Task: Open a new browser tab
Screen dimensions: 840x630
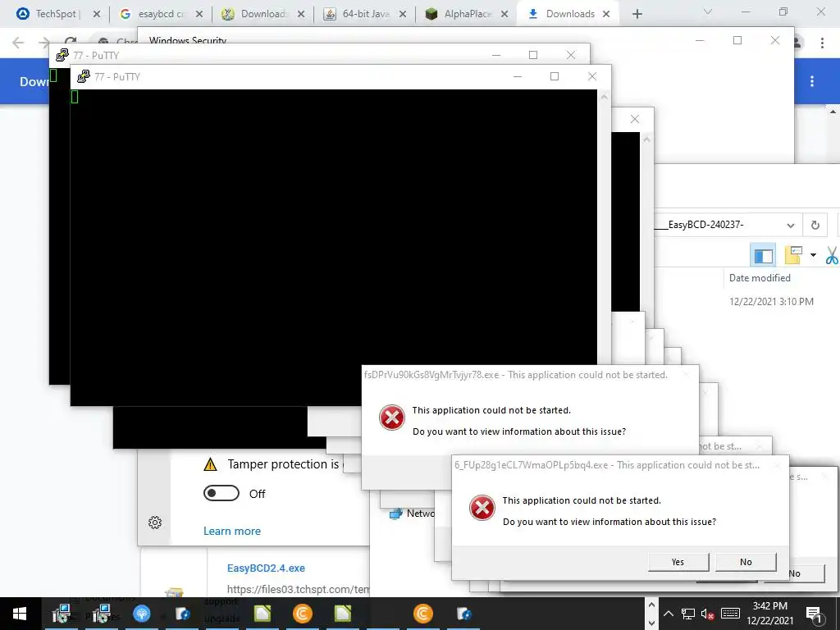Action: (637, 14)
